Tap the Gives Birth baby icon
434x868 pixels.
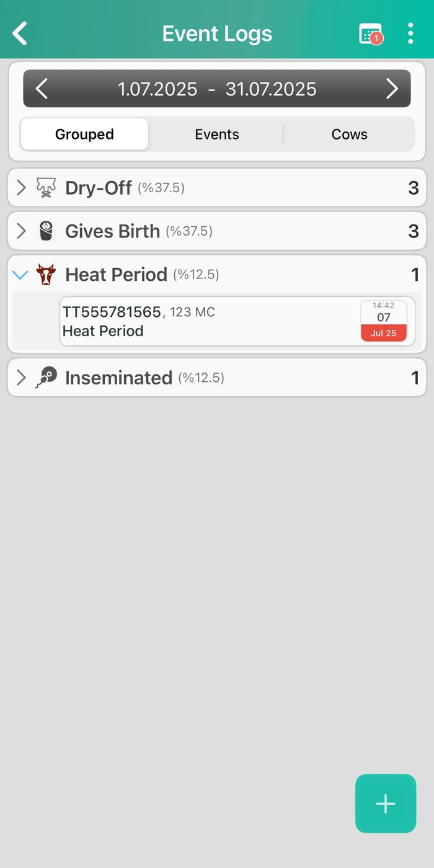point(46,231)
